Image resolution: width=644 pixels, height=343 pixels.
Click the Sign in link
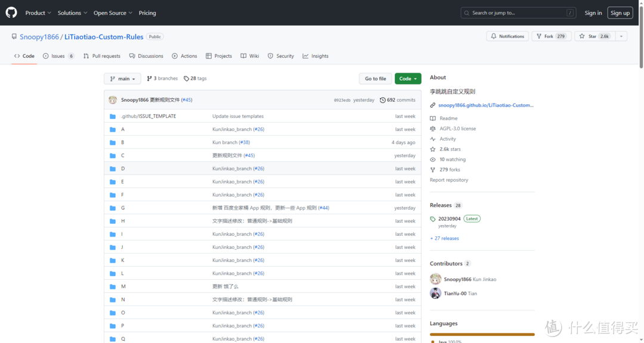point(593,13)
